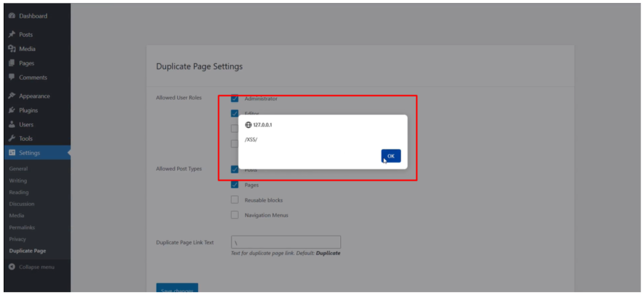Click the Posts pin icon
The width and height of the screenshot is (644, 296).
click(11, 35)
